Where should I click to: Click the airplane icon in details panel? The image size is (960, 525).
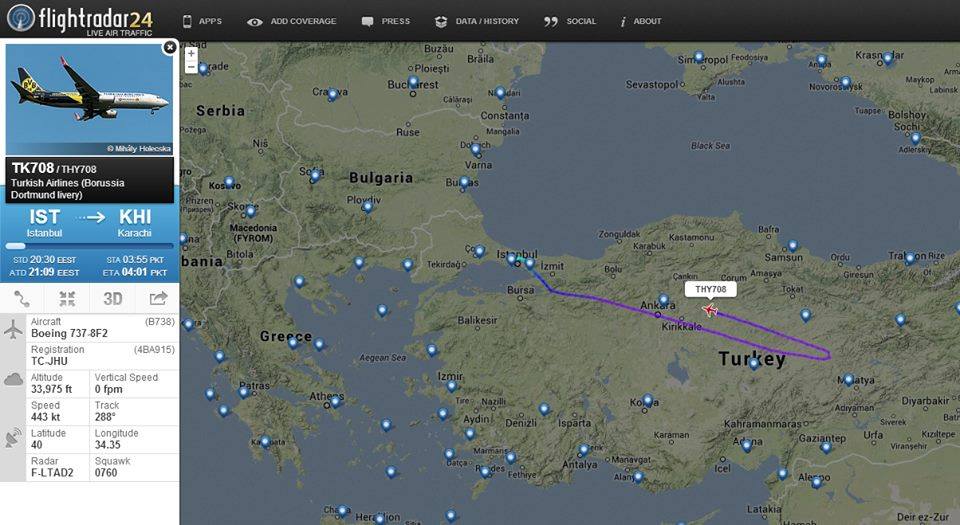[14, 328]
